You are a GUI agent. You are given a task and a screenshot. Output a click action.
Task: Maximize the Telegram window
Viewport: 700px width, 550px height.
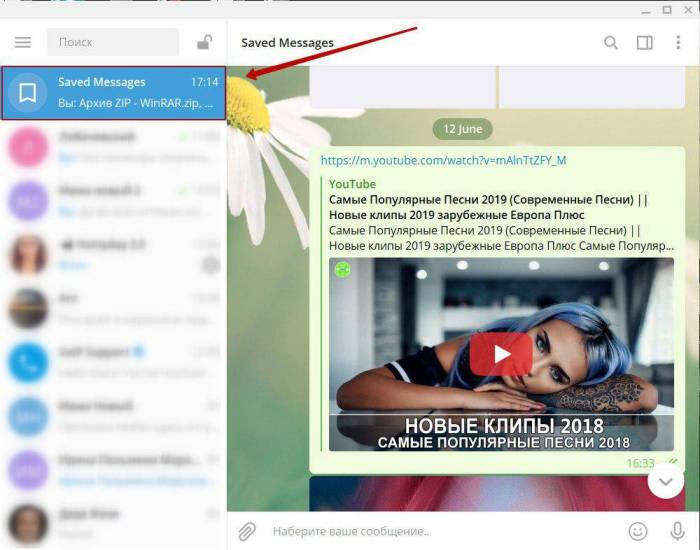[666, 9]
